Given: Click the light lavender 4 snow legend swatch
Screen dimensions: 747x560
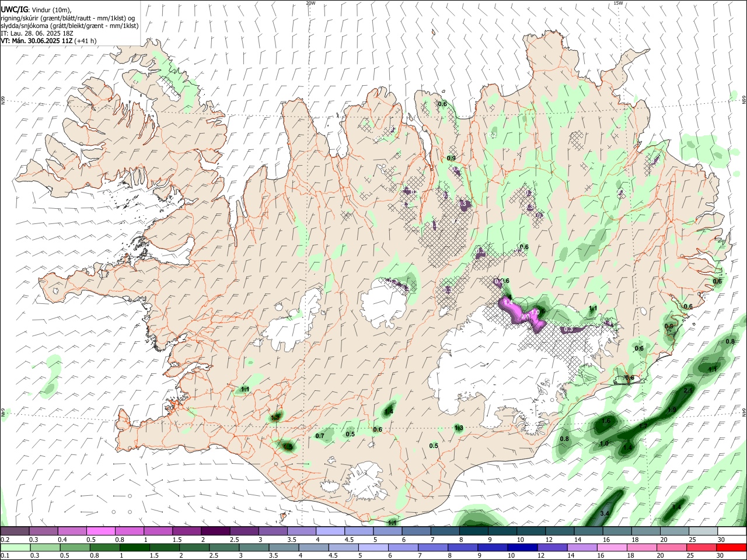Looking at the screenshot, I should pyautogui.click(x=330, y=531).
